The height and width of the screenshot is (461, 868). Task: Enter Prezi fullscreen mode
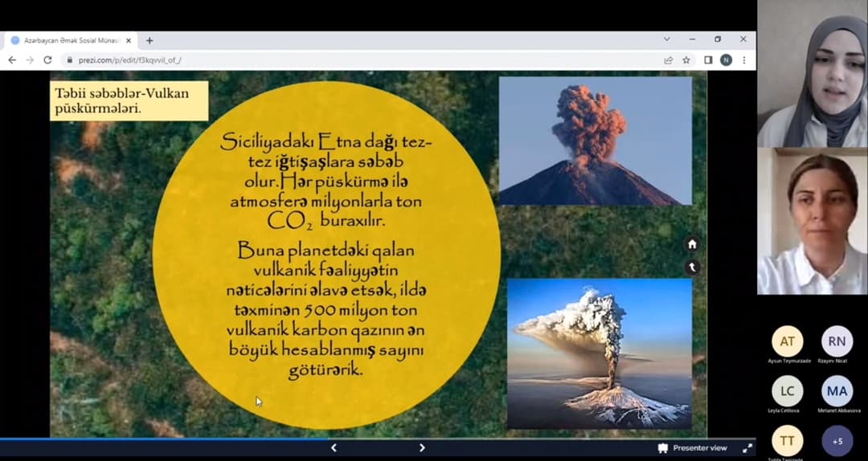coord(747,447)
